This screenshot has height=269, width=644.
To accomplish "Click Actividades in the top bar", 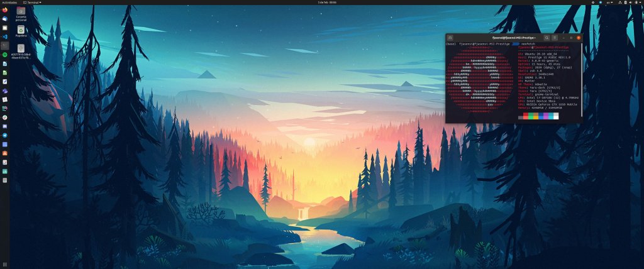I will click(9, 3).
